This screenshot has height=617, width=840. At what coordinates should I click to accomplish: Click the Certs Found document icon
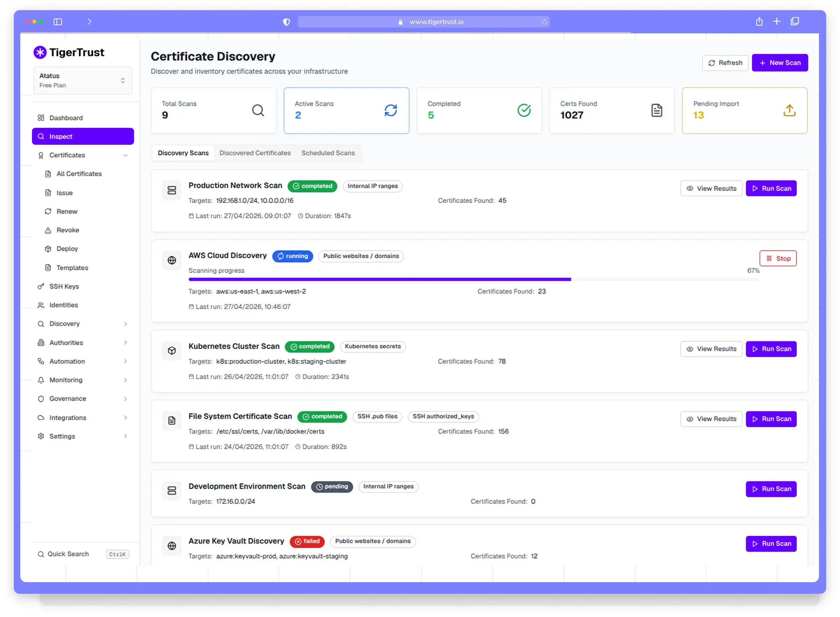click(x=656, y=110)
